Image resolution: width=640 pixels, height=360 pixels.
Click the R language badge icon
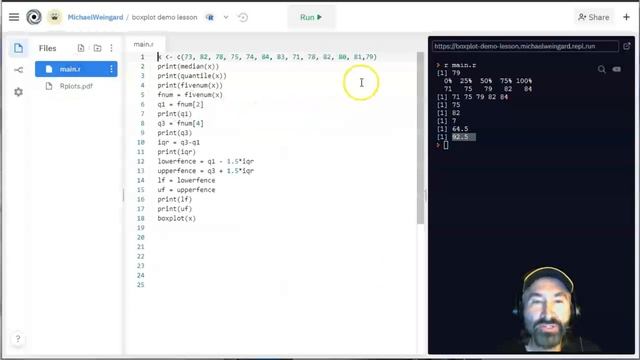click(210, 18)
